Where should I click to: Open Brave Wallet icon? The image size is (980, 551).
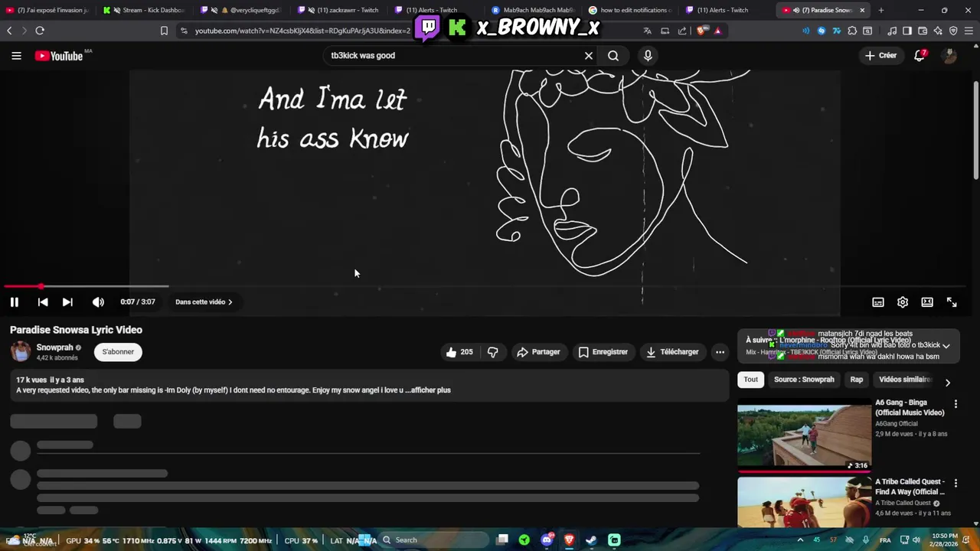923,31
